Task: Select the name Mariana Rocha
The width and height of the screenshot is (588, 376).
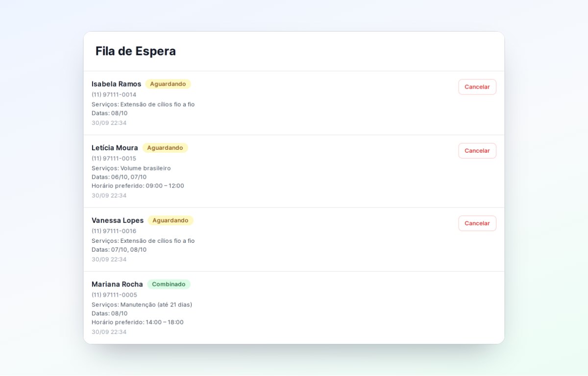Action: (117, 284)
